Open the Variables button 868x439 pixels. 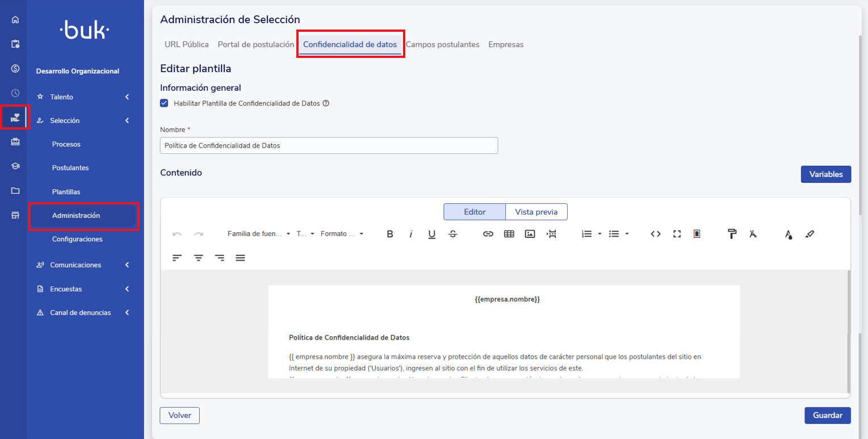coord(825,174)
